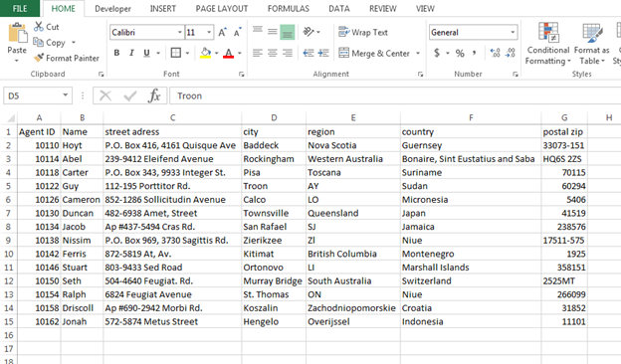Open Format as Table gallery
Viewport: 621px width, 364px height.
pyautogui.click(x=592, y=44)
